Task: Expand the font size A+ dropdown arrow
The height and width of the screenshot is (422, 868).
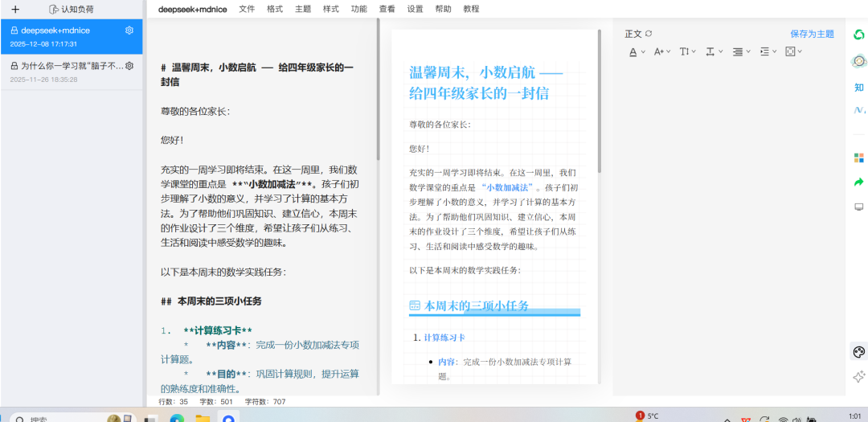Action: tap(669, 51)
